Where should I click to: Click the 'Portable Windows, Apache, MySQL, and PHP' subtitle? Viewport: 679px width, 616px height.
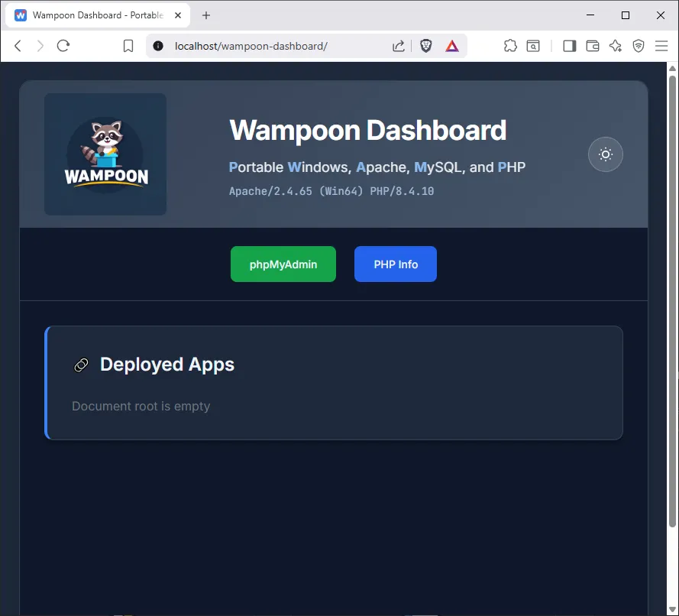coord(377,167)
